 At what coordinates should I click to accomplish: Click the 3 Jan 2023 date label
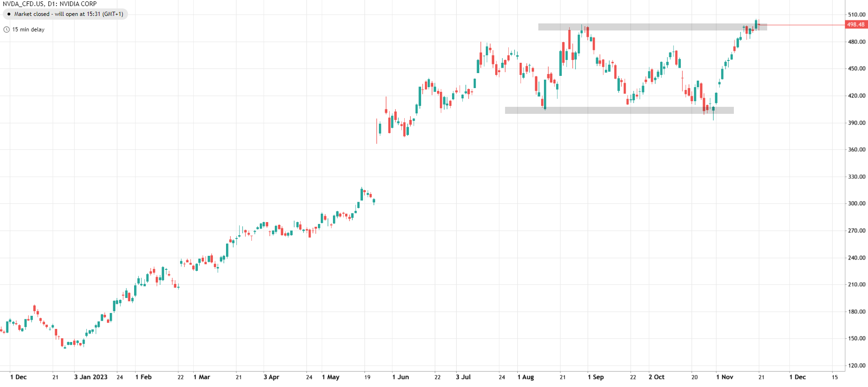tap(91, 377)
